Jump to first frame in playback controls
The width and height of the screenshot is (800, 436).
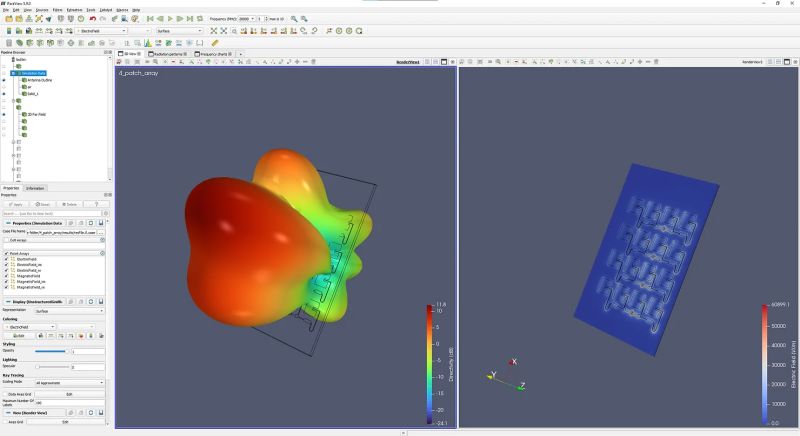point(150,19)
